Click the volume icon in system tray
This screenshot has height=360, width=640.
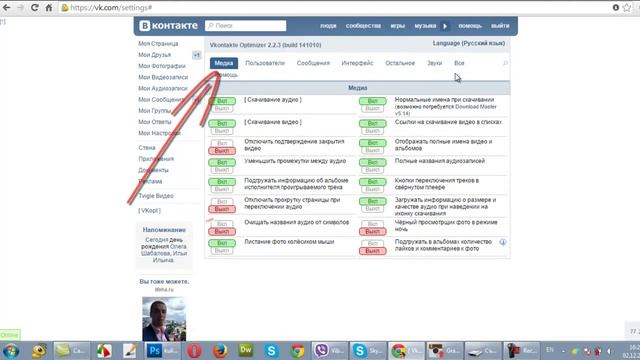[609, 351]
